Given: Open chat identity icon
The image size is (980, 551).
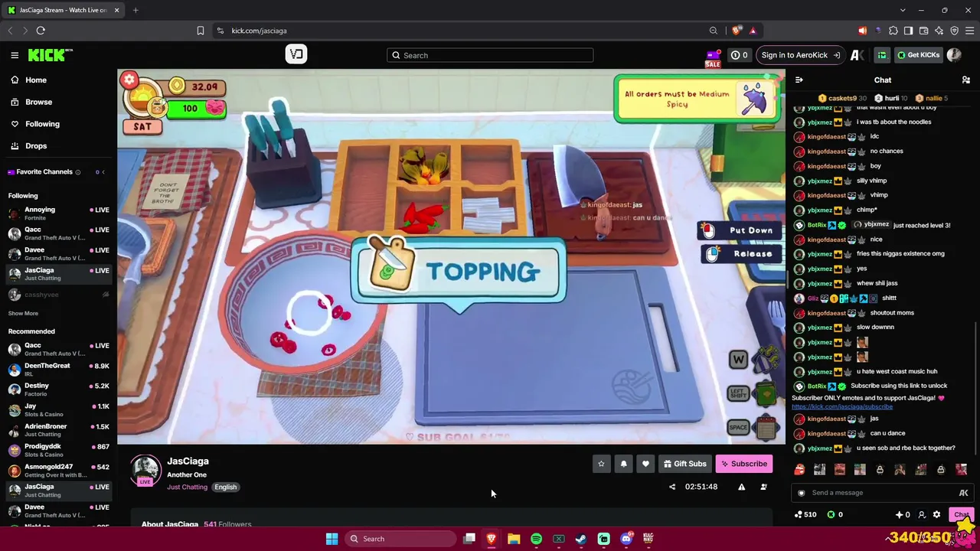Looking at the screenshot, I should [922, 515].
